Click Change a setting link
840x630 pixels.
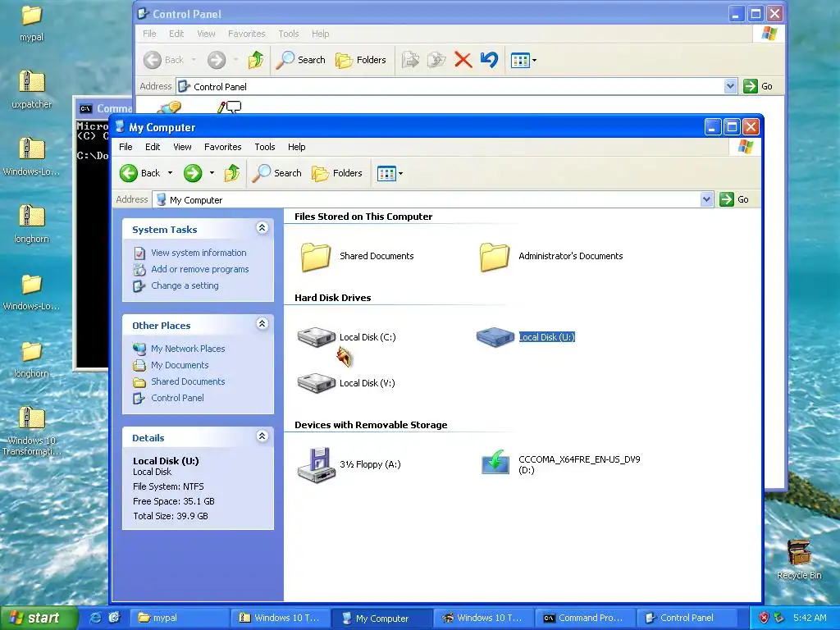tap(185, 285)
